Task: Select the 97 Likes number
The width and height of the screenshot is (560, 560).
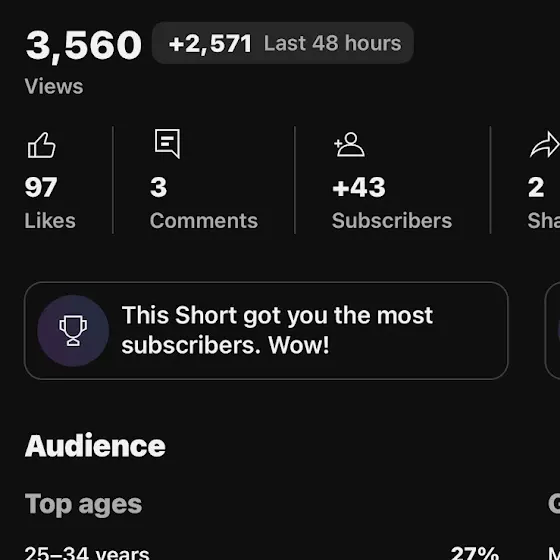Action: 41,187
